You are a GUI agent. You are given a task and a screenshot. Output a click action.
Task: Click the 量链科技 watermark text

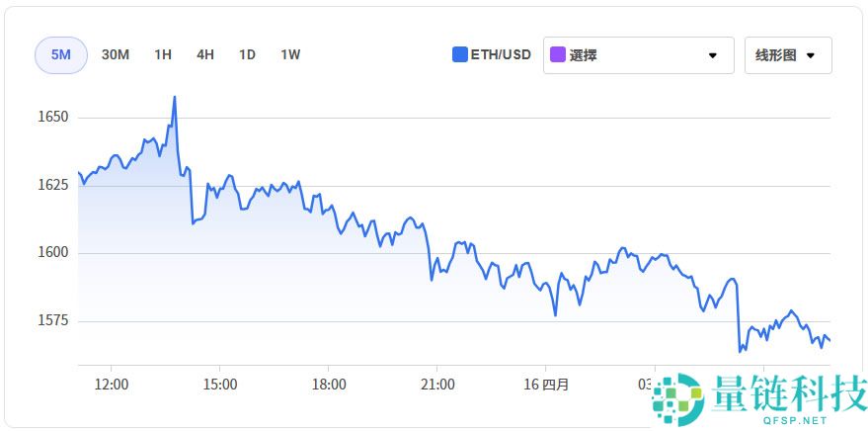787,394
